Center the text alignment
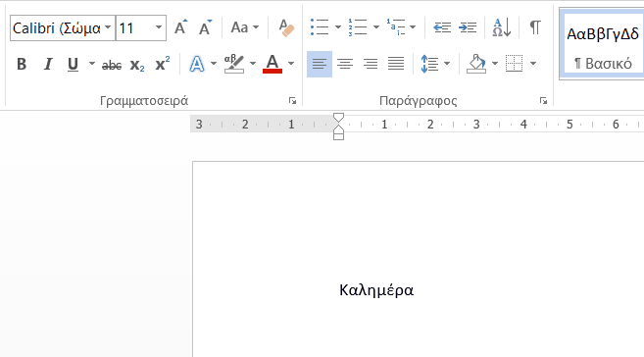The width and height of the screenshot is (644, 357). [345, 64]
